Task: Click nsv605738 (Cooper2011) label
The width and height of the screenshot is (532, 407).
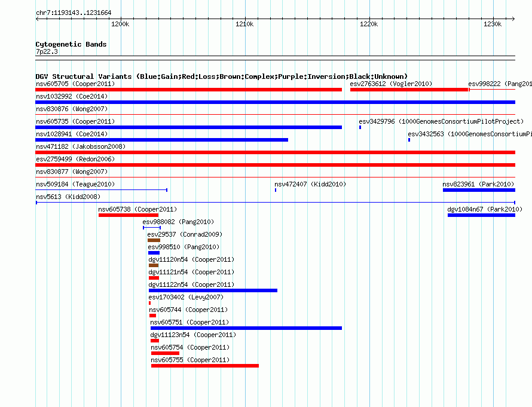Action: pos(137,209)
